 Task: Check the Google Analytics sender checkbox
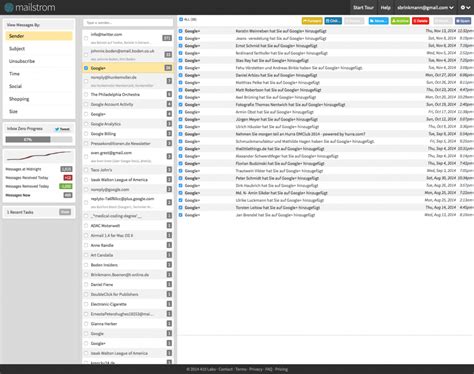pos(86,124)
